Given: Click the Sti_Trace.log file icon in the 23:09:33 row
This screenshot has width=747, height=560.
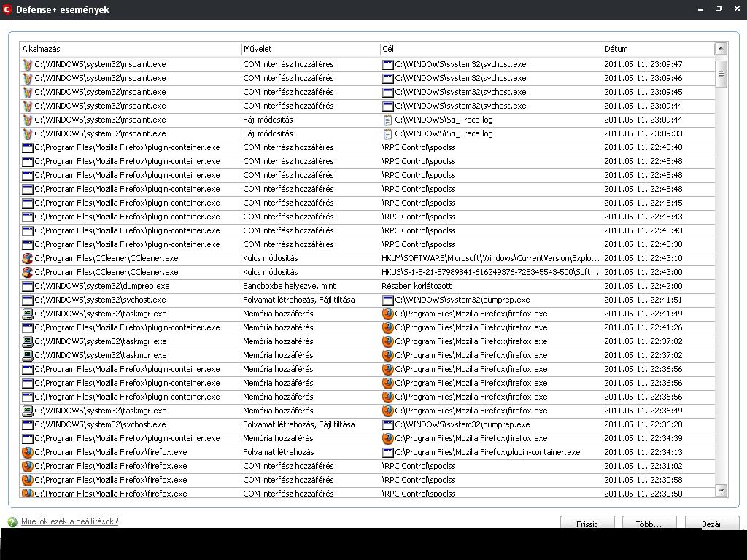Looking at the screenshot, I should coord(388,134).
